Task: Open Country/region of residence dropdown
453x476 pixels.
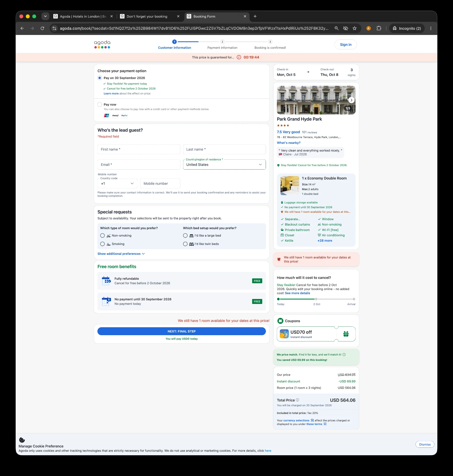Action: point(224,165)
